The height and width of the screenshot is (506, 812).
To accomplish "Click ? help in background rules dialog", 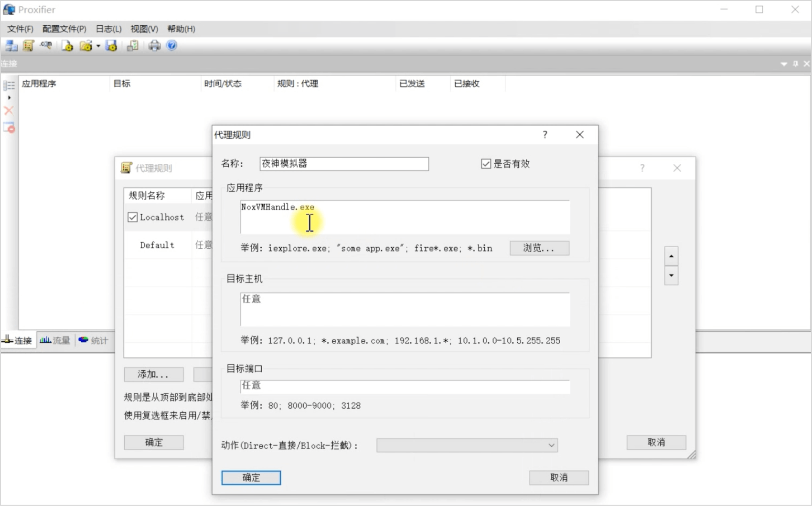I will 642,168.
